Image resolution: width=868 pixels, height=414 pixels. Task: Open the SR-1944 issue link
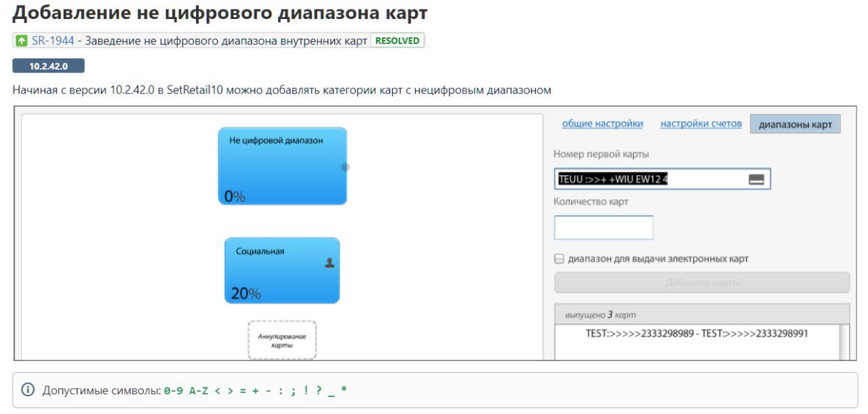[x=53, y=41]
